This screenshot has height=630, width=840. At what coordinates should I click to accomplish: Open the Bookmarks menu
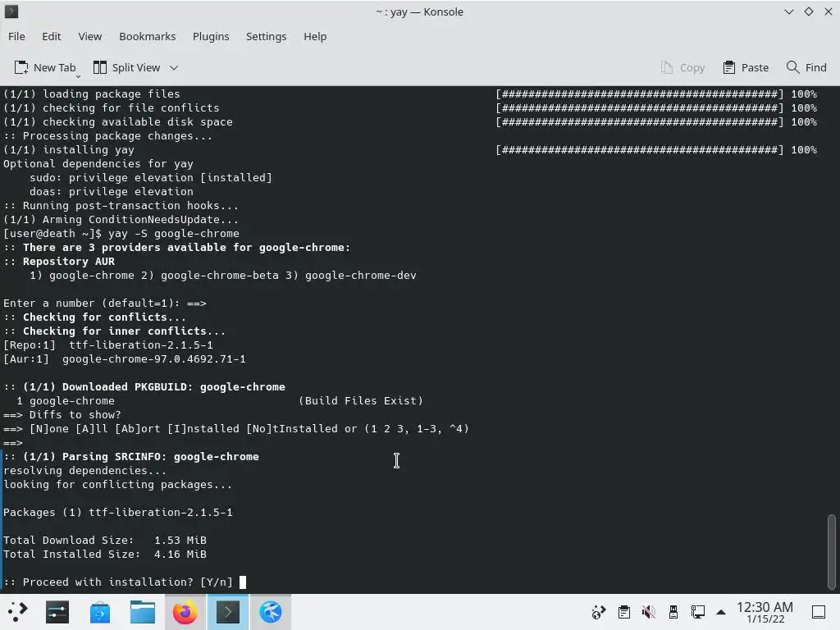coord(148,36)
